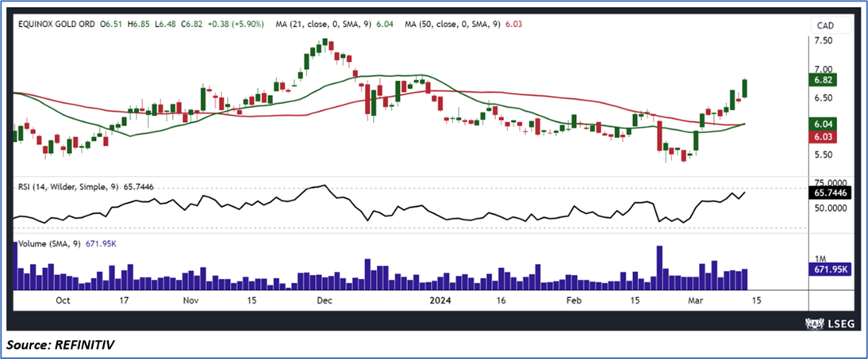Click the 6.50 price axis label
This screenshot has width=868, height=359.
click(x=824, y=98)
